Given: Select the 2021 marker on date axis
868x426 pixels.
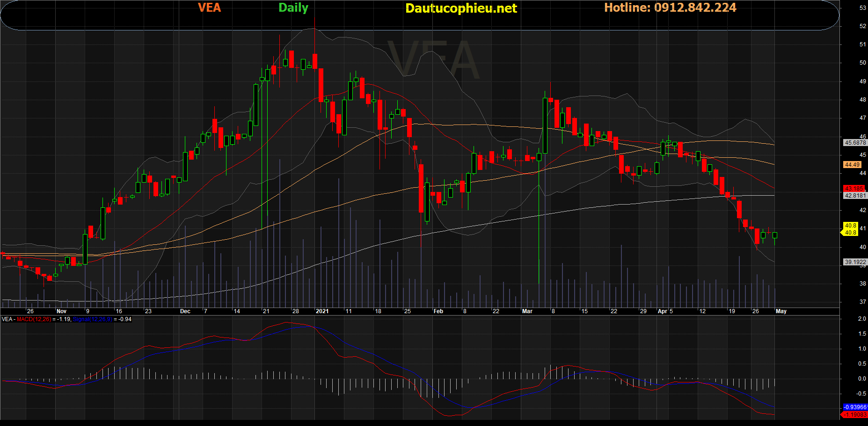Looking at the screenshot, I should coord(322,311).
